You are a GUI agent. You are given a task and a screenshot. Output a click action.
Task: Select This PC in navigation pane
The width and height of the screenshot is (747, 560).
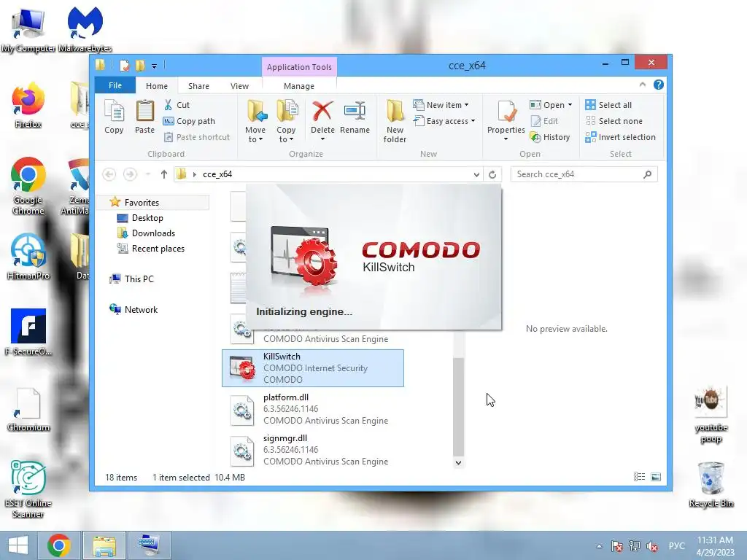point(139,279)
